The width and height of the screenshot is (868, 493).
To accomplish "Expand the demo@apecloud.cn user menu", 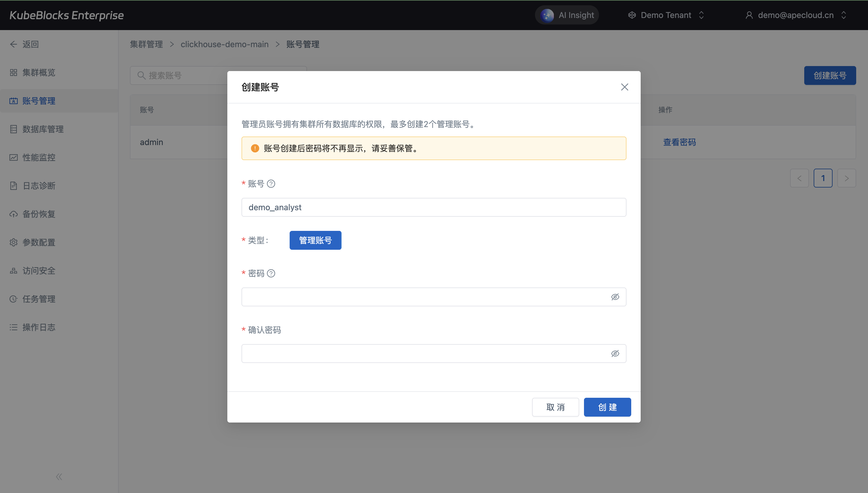I will (795, 15).
